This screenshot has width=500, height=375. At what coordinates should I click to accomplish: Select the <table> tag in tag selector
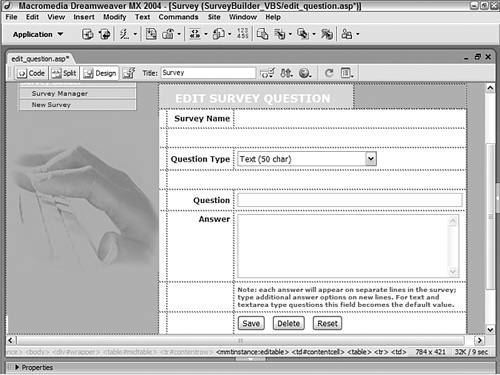(359, 352)
